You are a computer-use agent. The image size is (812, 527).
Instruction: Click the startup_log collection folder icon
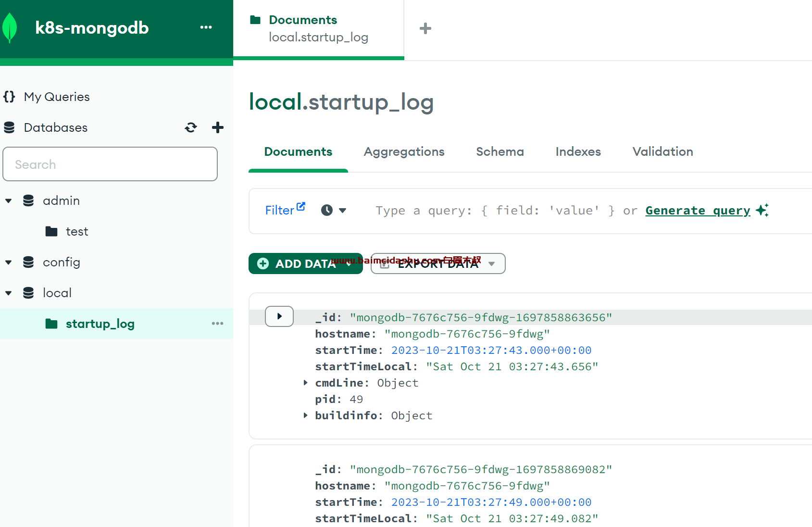point(51,324)
